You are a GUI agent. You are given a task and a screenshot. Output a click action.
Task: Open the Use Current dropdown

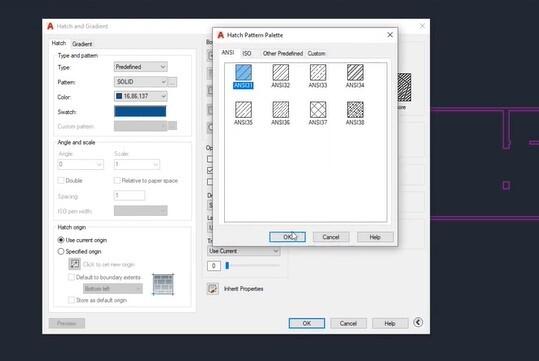[x=244, y=251]
